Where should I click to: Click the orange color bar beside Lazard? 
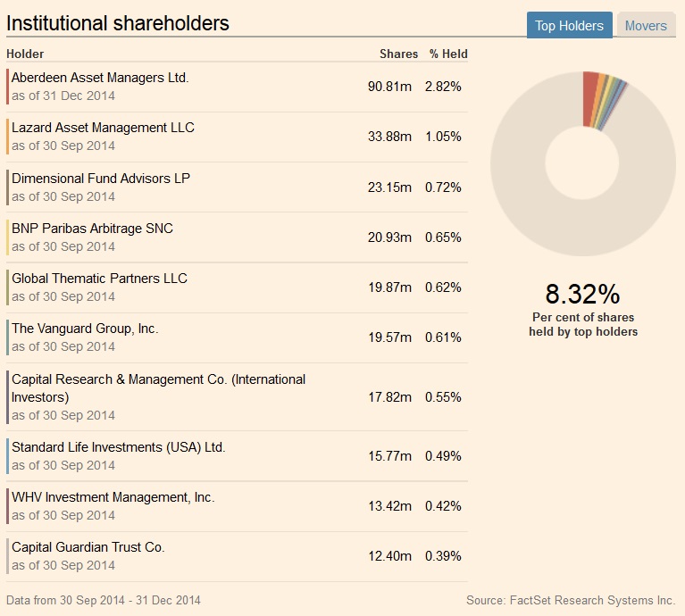click(8, 137)
